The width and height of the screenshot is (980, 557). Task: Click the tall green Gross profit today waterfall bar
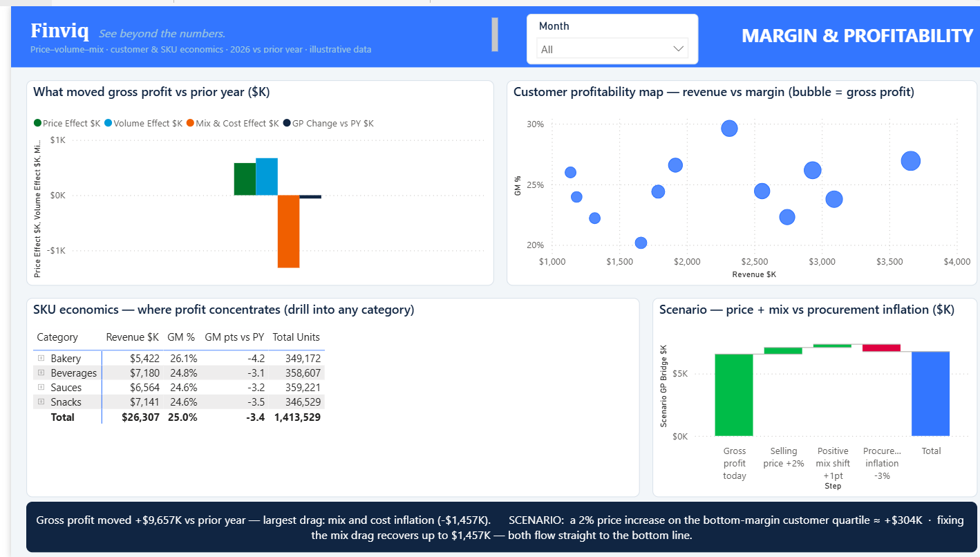click(x=734, y=395)
